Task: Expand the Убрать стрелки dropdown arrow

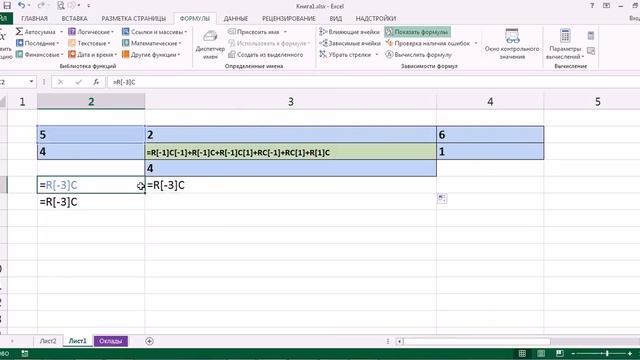Action: coord(377,55)
